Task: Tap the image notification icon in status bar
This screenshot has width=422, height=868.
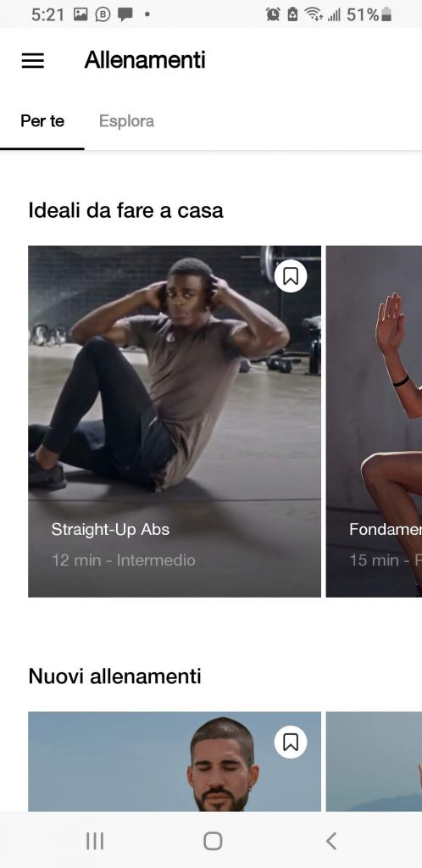Action: (x=81, y=14)
